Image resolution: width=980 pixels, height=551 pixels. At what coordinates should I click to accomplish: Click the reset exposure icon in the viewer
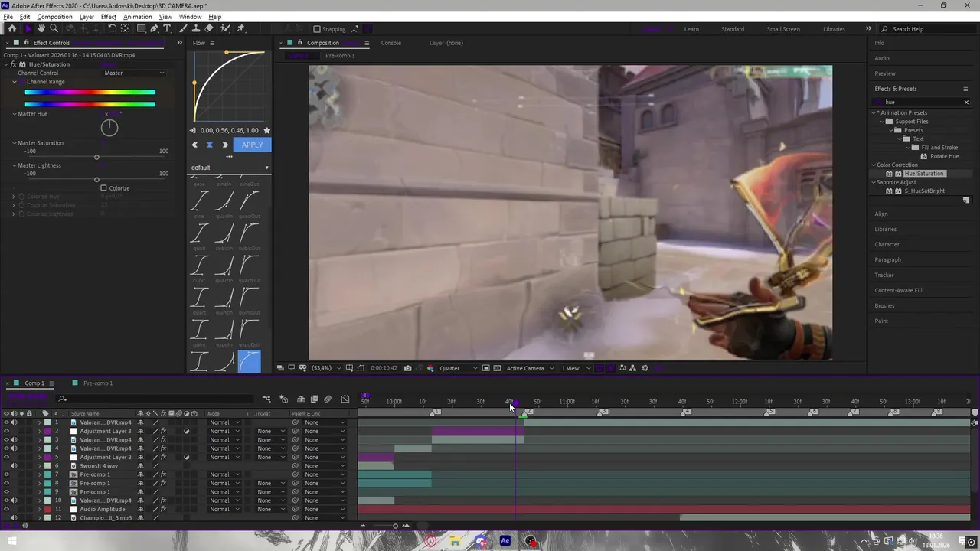click(x=645, y=368)
